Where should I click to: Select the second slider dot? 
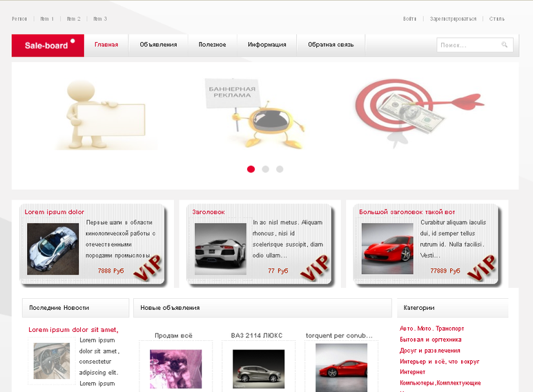266,169
